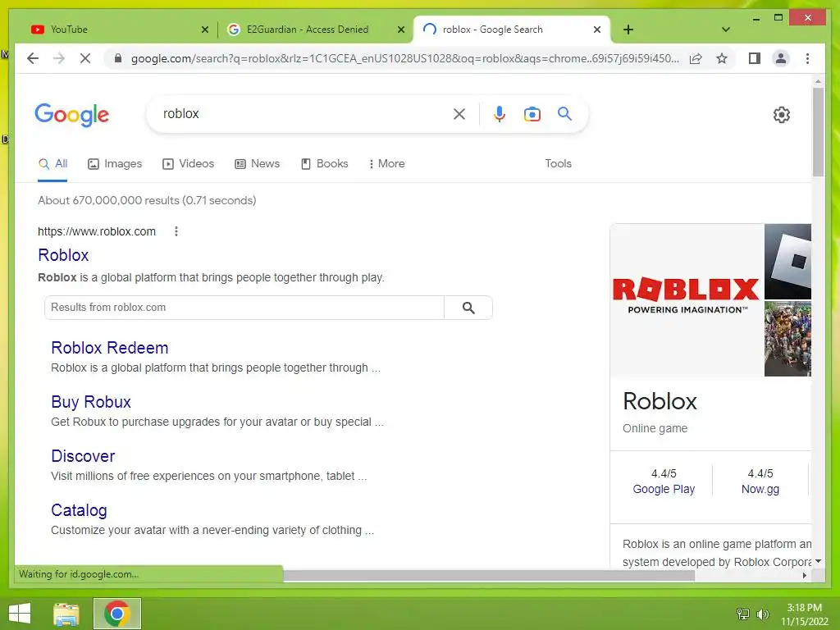Open the Roblox characters thumbnail
Screen dimensions: 840x630
(787, 339)
